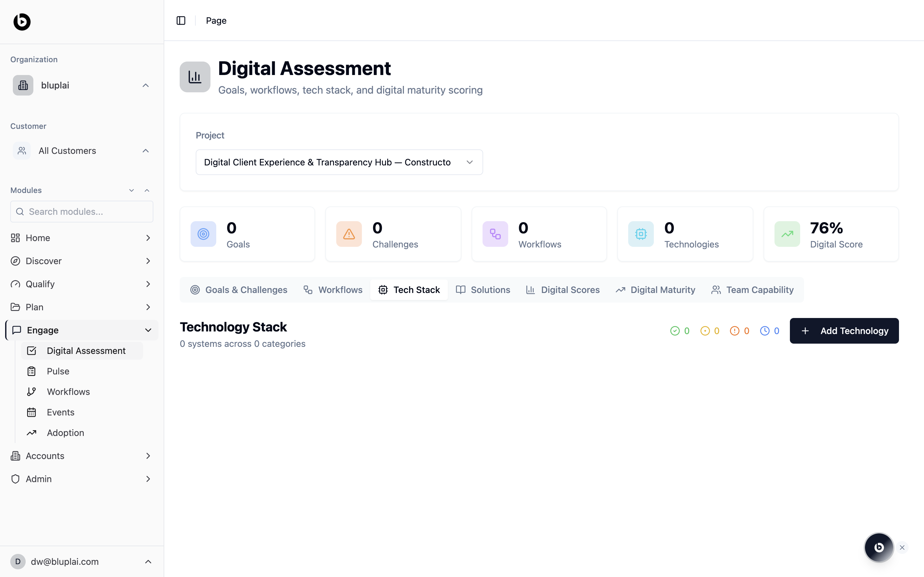Click the Technologies chip icon card

[641, 234]
